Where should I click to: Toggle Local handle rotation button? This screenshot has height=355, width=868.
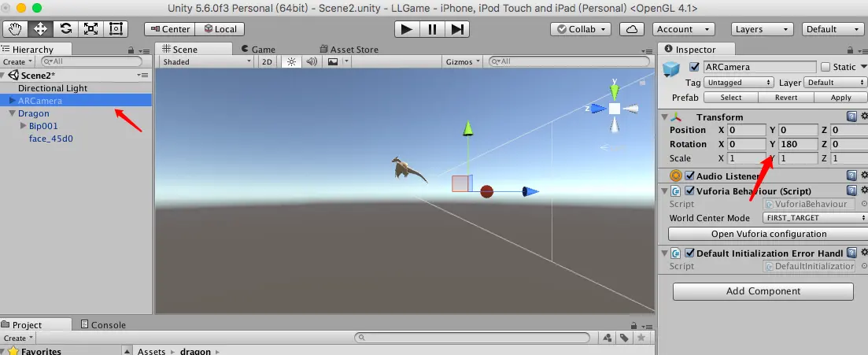coord(220,29)
